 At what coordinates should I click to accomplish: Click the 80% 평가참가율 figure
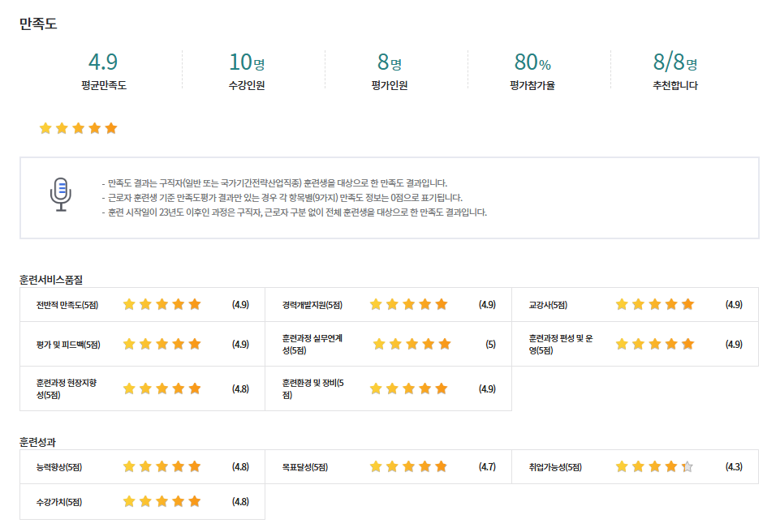click(x=532, y=62)
